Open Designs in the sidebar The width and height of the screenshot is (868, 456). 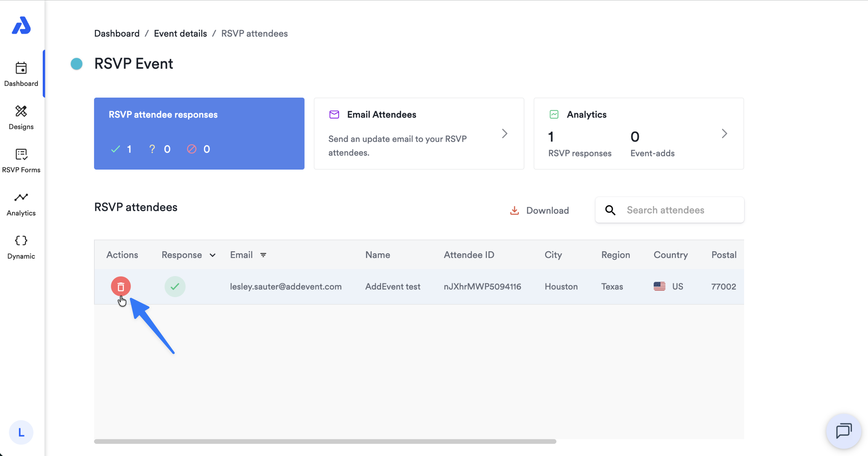pyautogui.click(x=21, y=118)
